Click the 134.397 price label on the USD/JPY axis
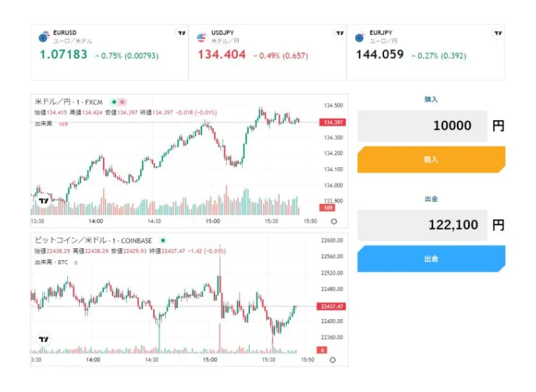 tap(332, 123)
